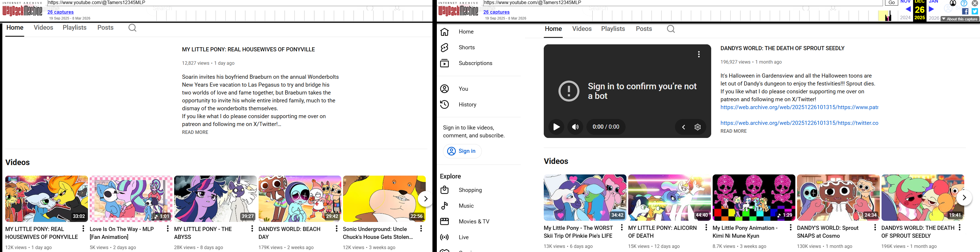Click the Go button beside the Wayback URL field

pos(891,3)
